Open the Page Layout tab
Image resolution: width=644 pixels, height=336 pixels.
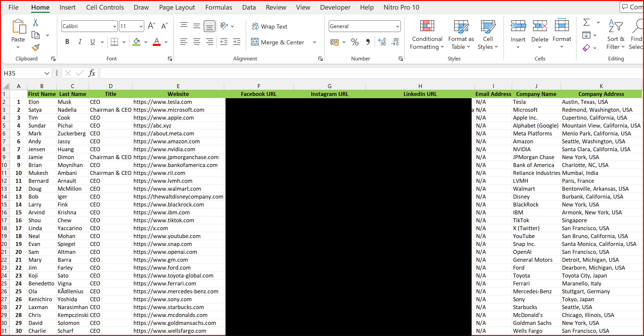[x=177, y=7]
